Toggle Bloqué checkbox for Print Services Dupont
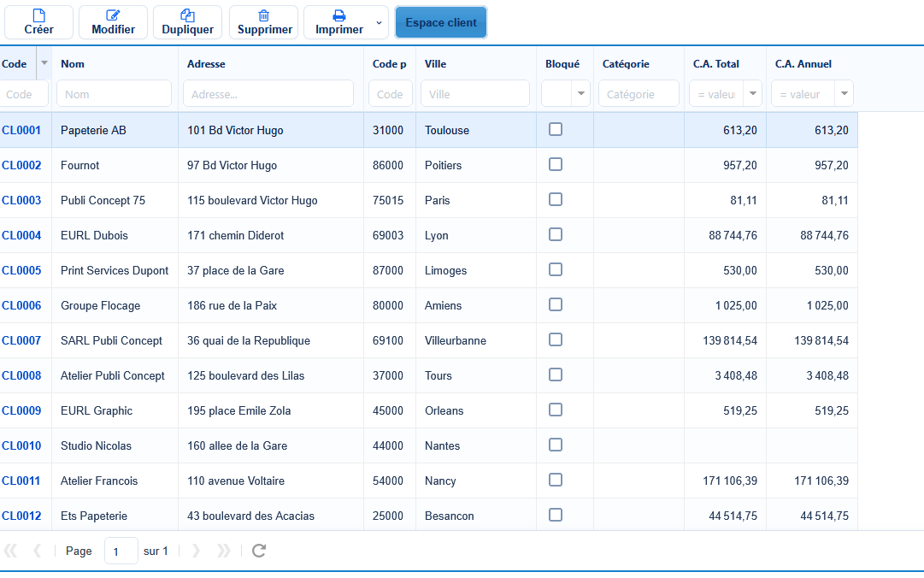 [555, 269]
